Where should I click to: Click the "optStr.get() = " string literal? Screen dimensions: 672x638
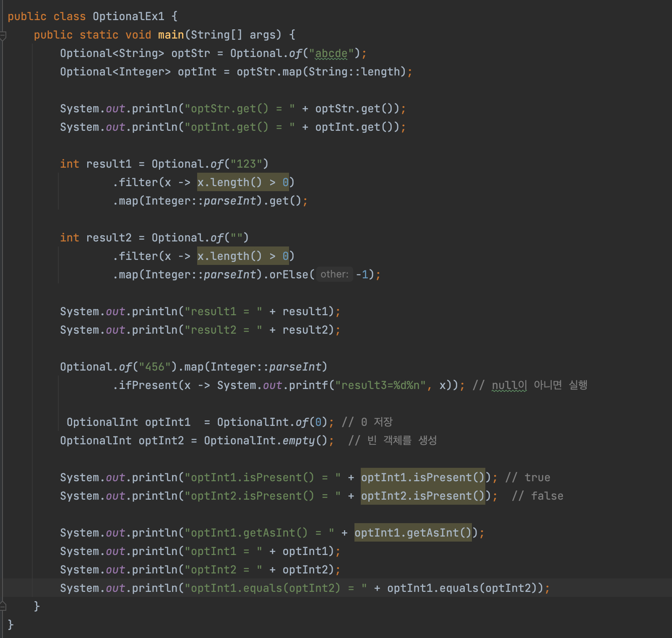pyautogui.click(x=240, y=109)
